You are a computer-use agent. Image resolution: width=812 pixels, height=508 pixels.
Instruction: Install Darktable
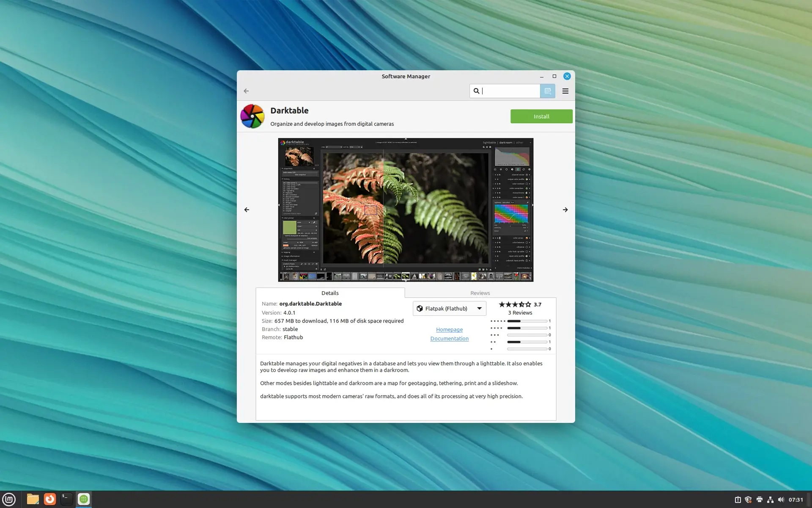(541, 116)
